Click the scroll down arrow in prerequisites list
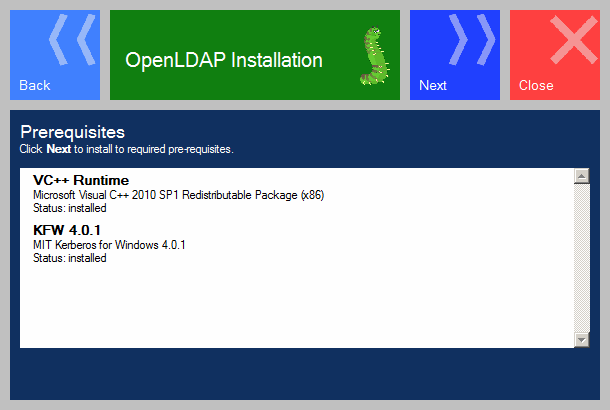Image resolution: width=610 pixels, height=410 pixels. tap(582, 340)
